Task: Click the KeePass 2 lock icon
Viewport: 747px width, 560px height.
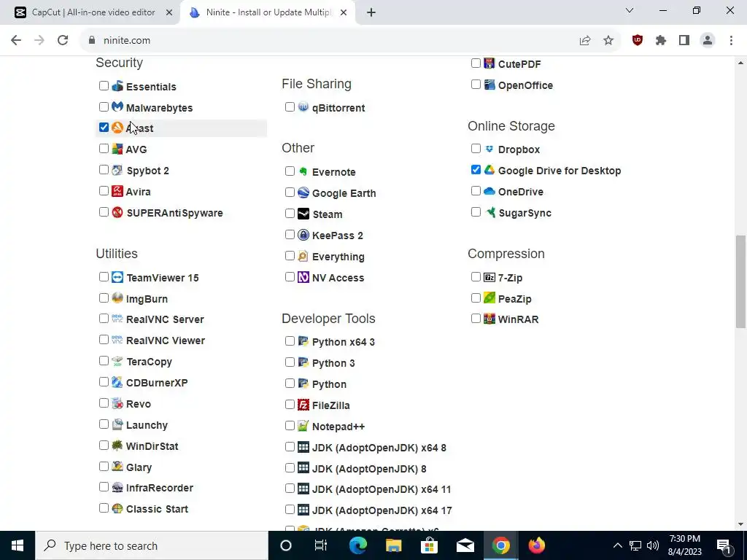Action: coord(303,235)
